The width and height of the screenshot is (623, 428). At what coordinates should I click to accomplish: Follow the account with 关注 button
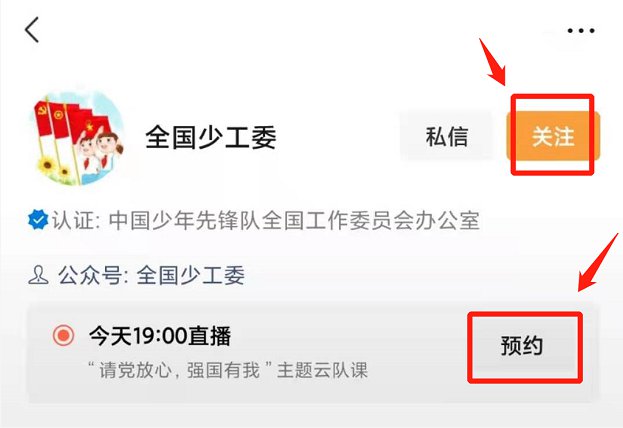point(553,136)
